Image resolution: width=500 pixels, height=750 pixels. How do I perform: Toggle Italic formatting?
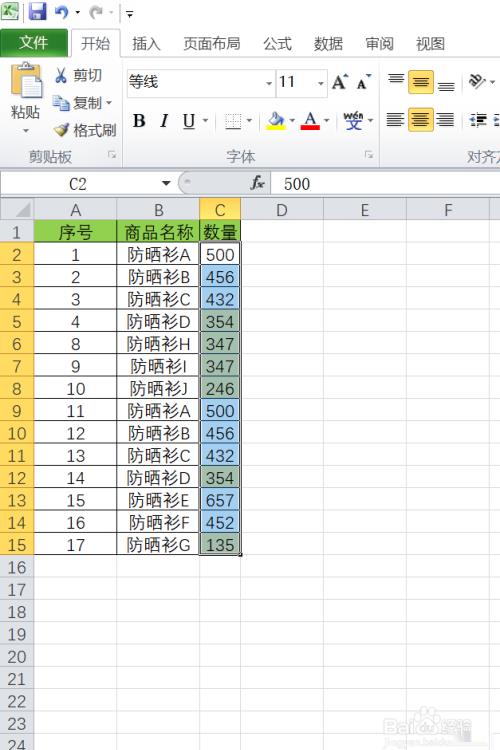pyautogui.click(x=164, y=121)
